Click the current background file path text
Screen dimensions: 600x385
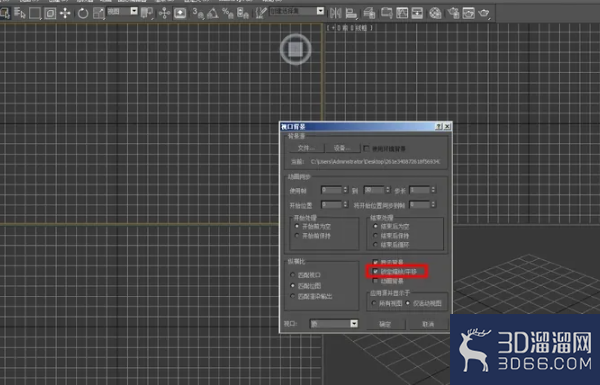pyautogui.click(x=375, y=162)
